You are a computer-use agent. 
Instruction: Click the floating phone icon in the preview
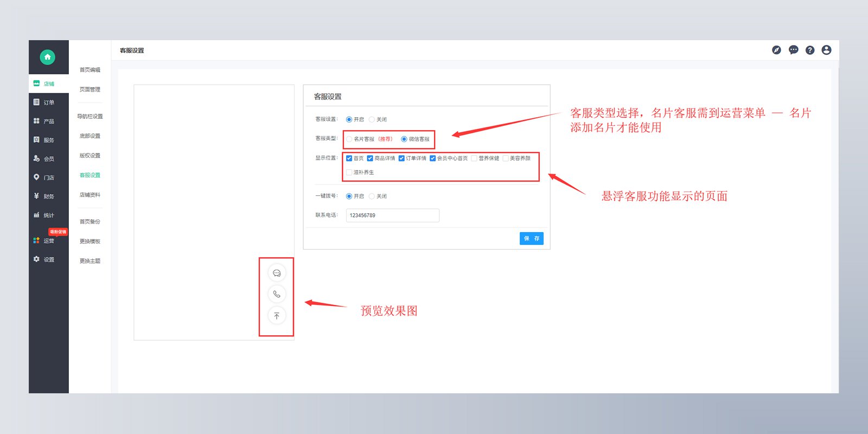pos(277,294)
